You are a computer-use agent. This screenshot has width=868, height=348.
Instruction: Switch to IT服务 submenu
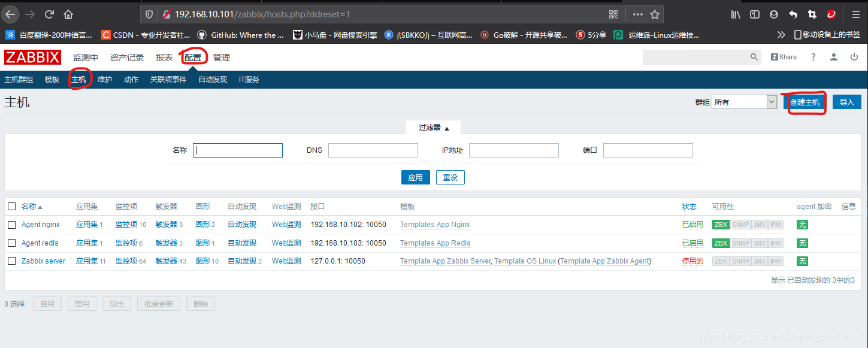[x=249, y=79]
